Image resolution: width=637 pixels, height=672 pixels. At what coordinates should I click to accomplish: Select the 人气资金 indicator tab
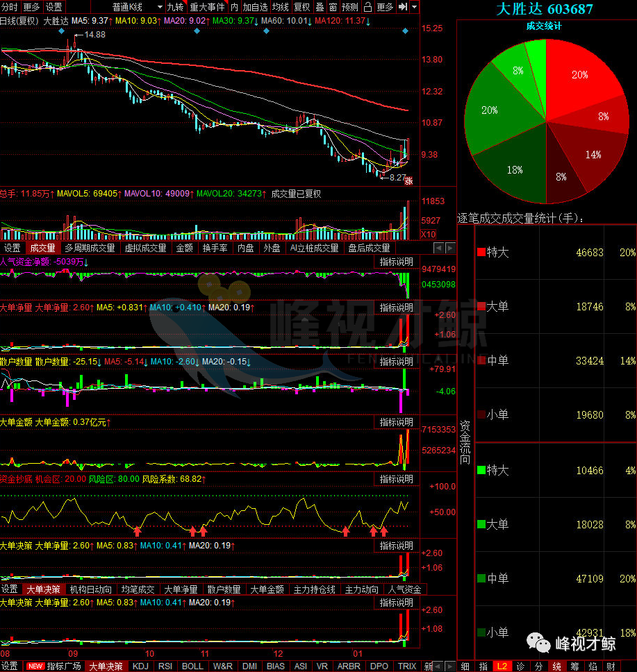(404, 589)
